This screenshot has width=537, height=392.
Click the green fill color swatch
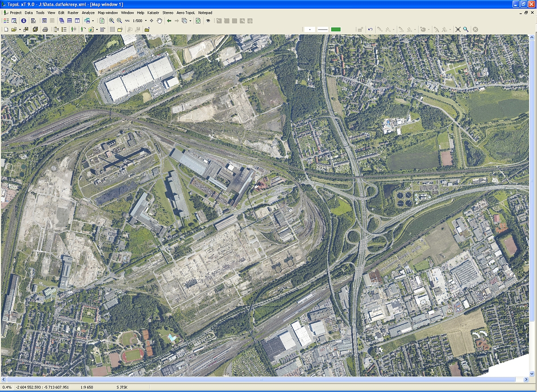tap(336, 29)
